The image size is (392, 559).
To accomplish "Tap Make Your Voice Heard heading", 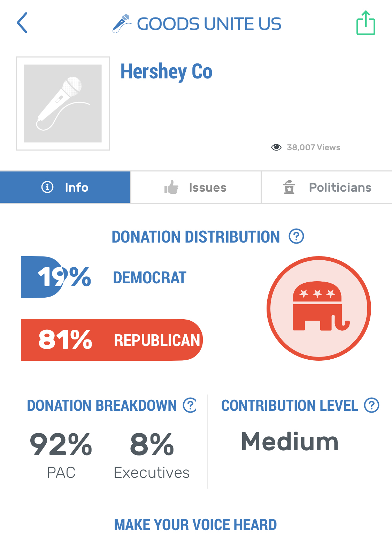I will coord(195,524).
